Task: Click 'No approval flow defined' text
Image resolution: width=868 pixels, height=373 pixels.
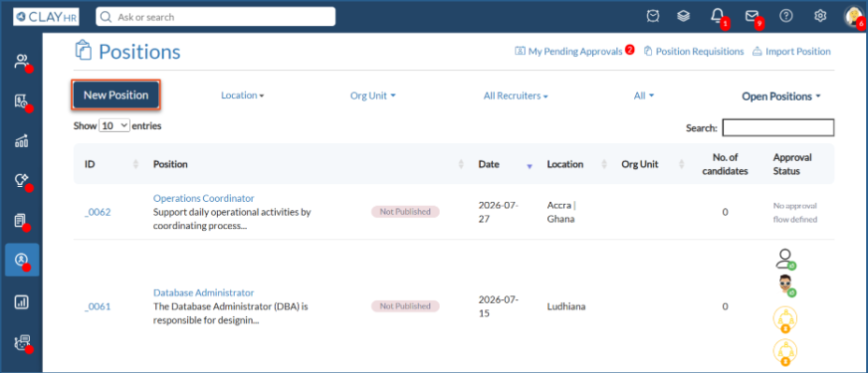Action: (x=795, y=212)
